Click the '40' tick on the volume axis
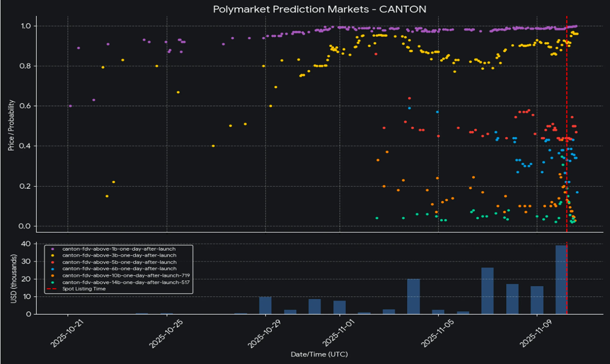The height and width of the screenshot is (364, 610). 26,244
